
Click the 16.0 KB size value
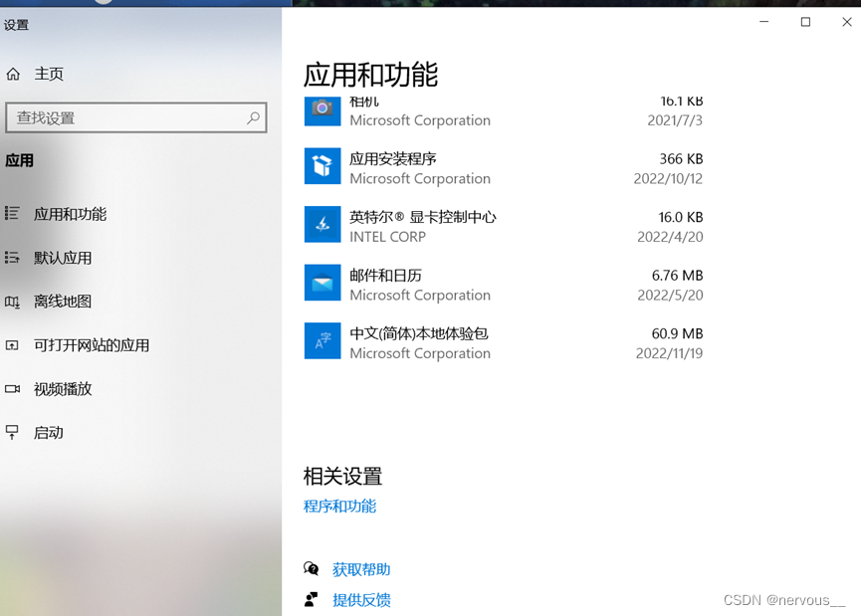click(x=681, y=217)
